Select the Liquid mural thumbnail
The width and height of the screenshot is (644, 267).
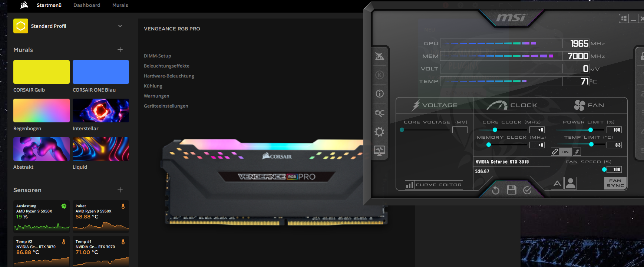[101, 149]
